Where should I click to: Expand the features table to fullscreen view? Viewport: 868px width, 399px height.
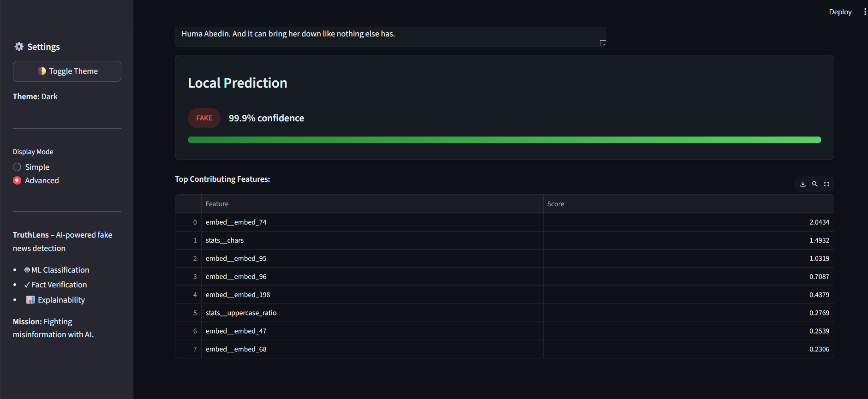tap(826, 184)
